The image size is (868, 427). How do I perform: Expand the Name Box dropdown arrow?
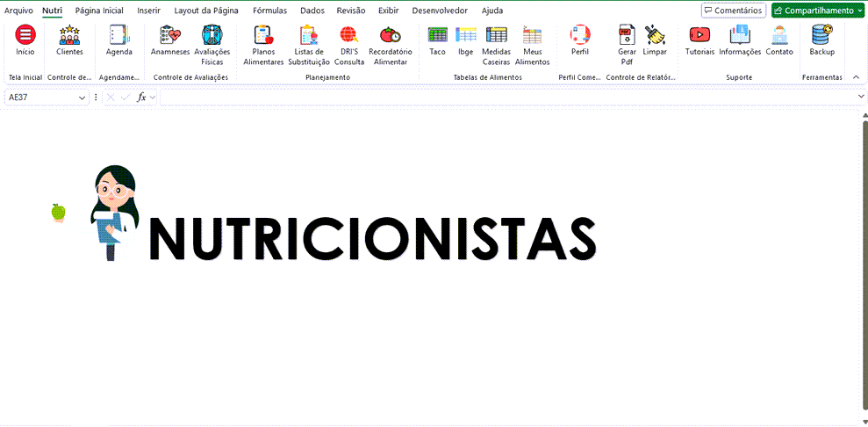pos(82,98)
